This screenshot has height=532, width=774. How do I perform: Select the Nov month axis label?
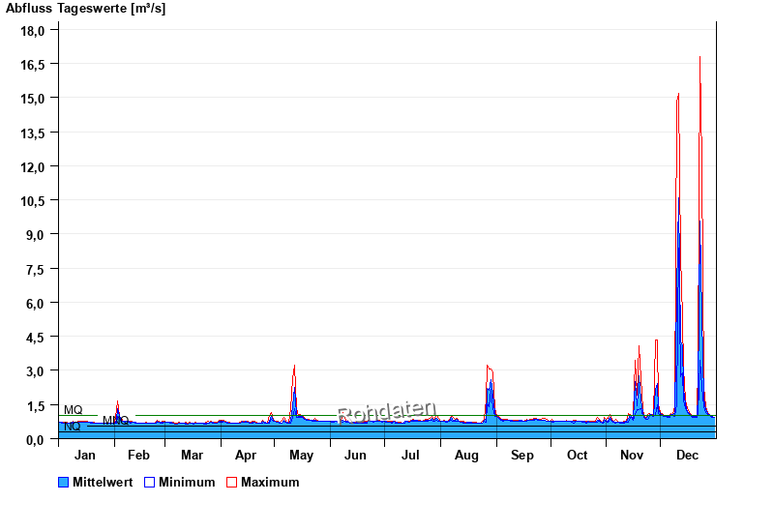[x=632, y=455]
